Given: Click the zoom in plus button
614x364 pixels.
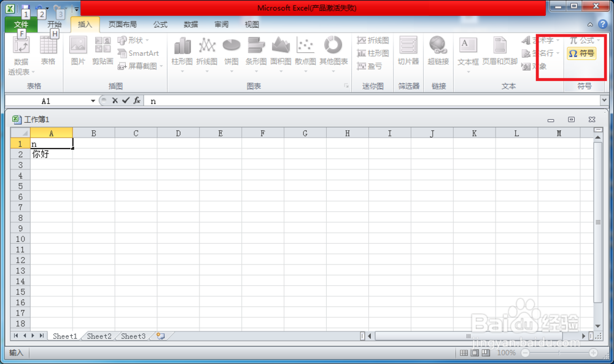Looking at the screenshot, I should pos(594,353).
